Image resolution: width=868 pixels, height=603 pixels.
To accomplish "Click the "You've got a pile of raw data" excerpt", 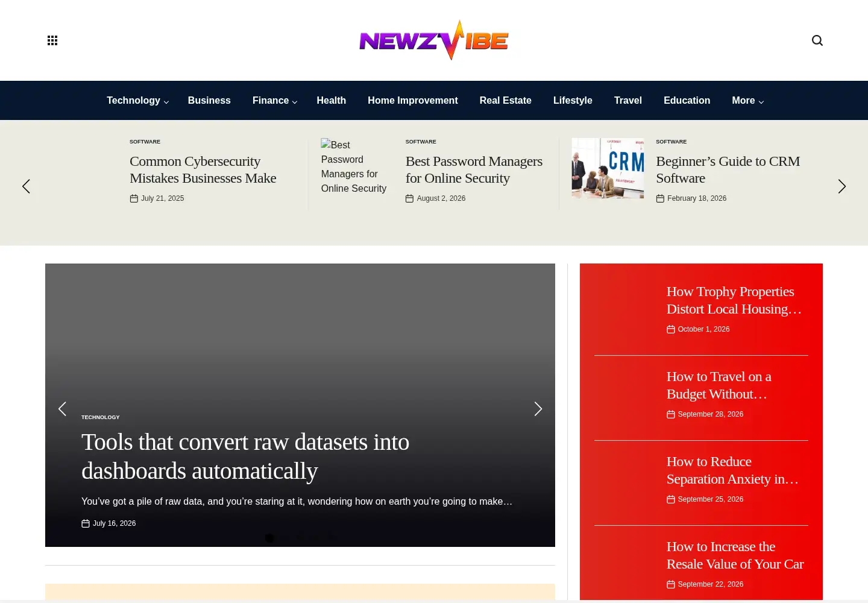I will click(297, 502).
